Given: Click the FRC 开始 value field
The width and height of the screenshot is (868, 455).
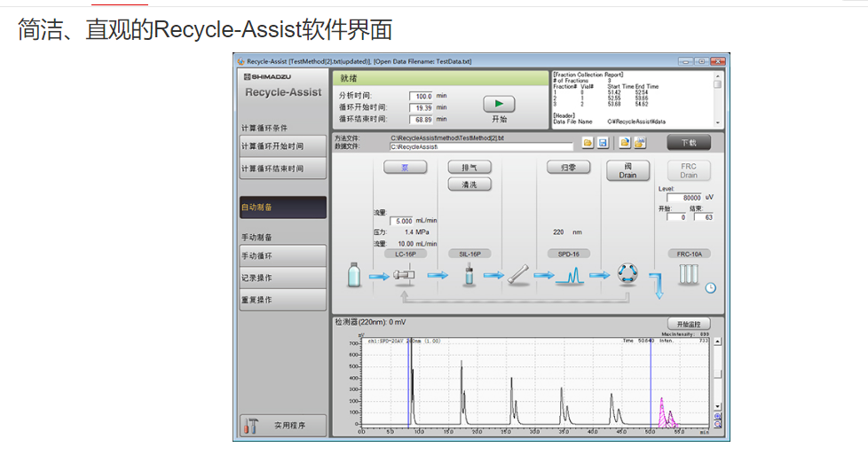Looking at the screenshot, I should [676, 217].
